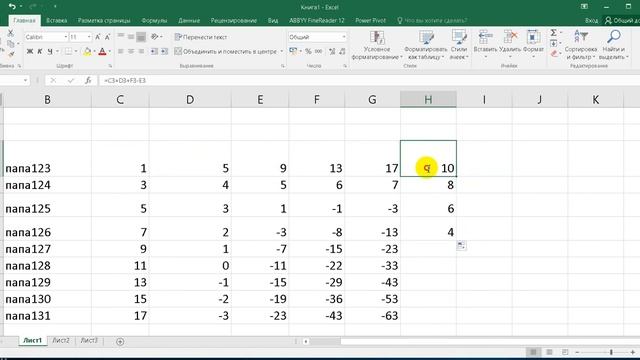
Task: Open the Общий number format dropdown
Action: pyautogui.click(x=344, y=37)
